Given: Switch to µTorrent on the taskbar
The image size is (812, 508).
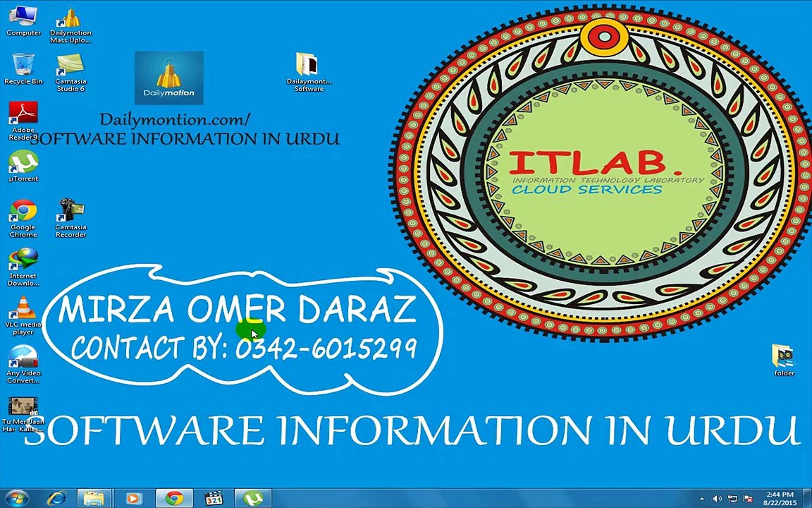Looking at the screenshot, I should (x=253, y=499).
